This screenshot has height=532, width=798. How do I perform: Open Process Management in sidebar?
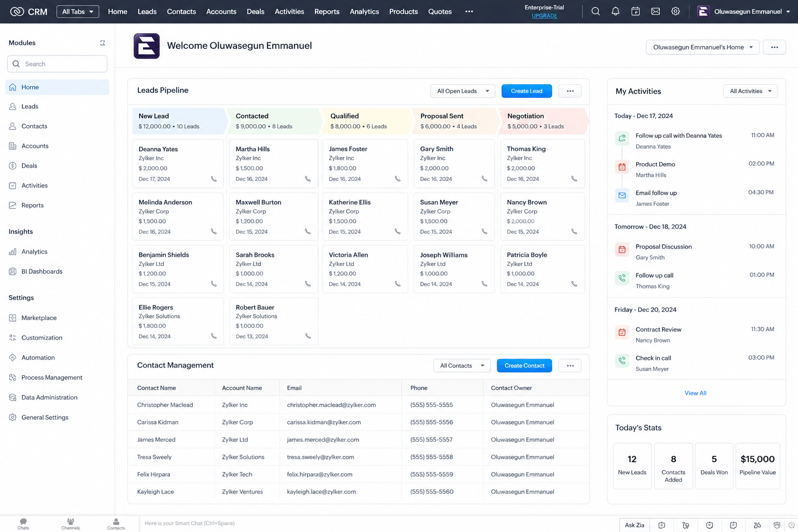point(57,378)
